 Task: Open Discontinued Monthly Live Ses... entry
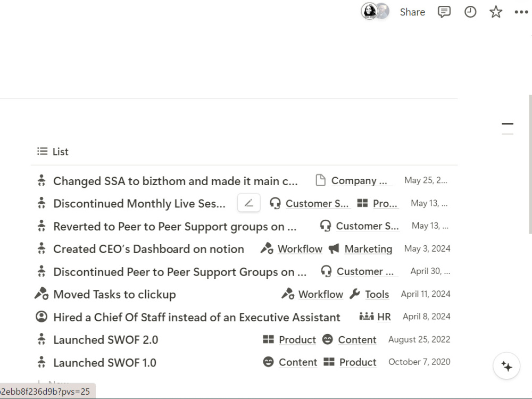point(139,203)
